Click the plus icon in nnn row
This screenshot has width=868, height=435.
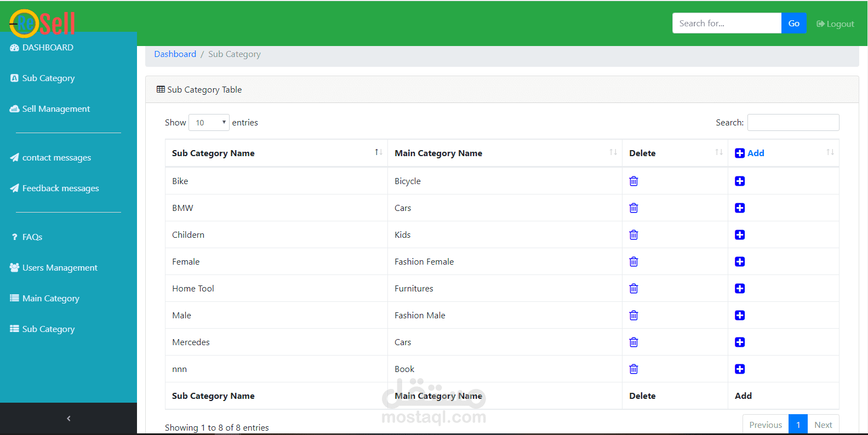[740, 369]
